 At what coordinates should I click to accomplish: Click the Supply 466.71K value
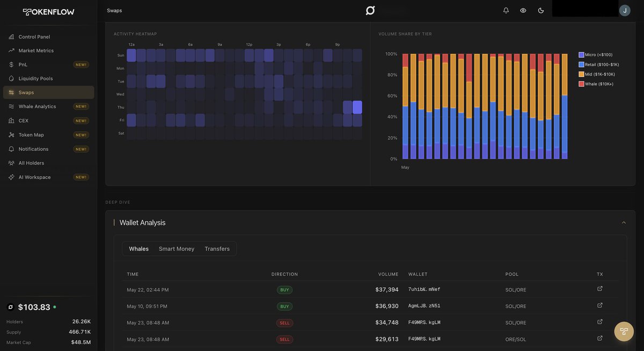pyautogui.click(x=80, y=332)
